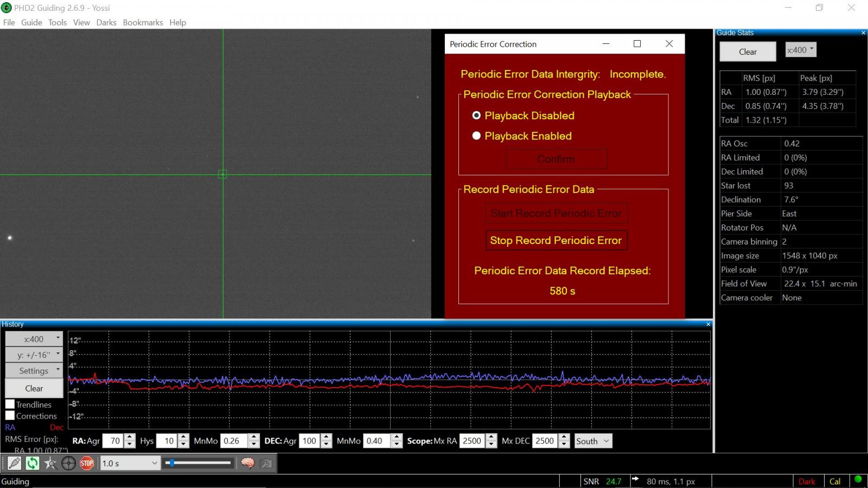This screenshot has width=868, height=488.
Task: Click the RA Osc 0.42 value
Action: point(792,144)
